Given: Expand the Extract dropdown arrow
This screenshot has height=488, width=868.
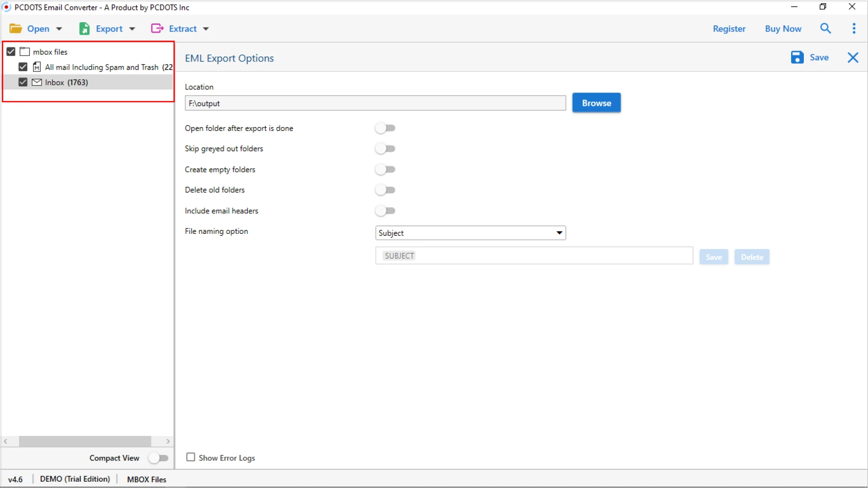Looking at the screenshot, I should pos(206,28).
